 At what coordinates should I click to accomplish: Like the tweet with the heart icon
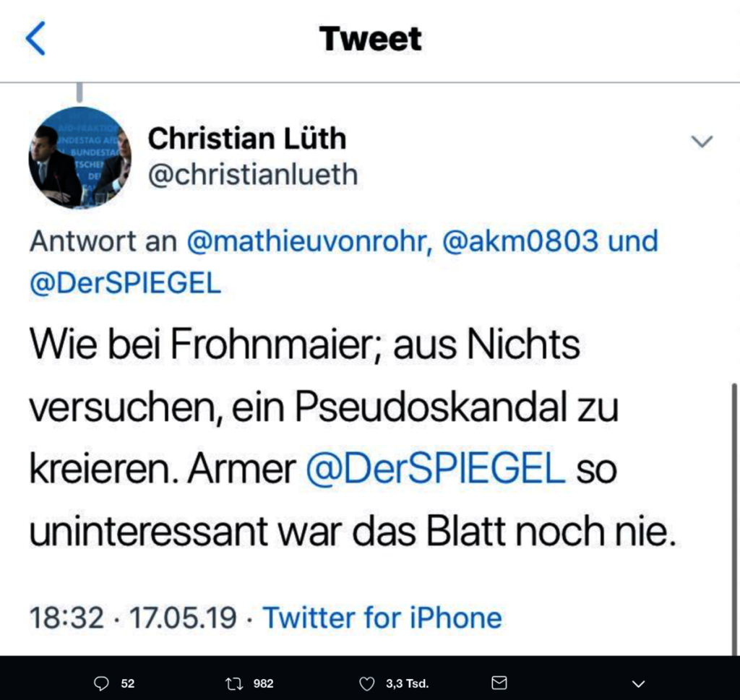pyautogui.click(x=368, y=683)
